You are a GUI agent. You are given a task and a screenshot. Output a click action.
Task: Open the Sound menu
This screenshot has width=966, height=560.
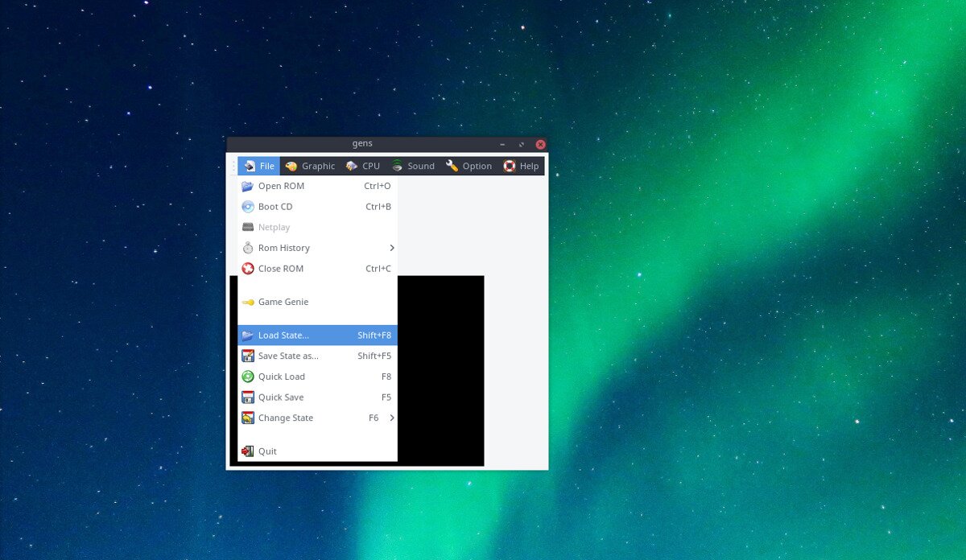click(x=413, y=166)
